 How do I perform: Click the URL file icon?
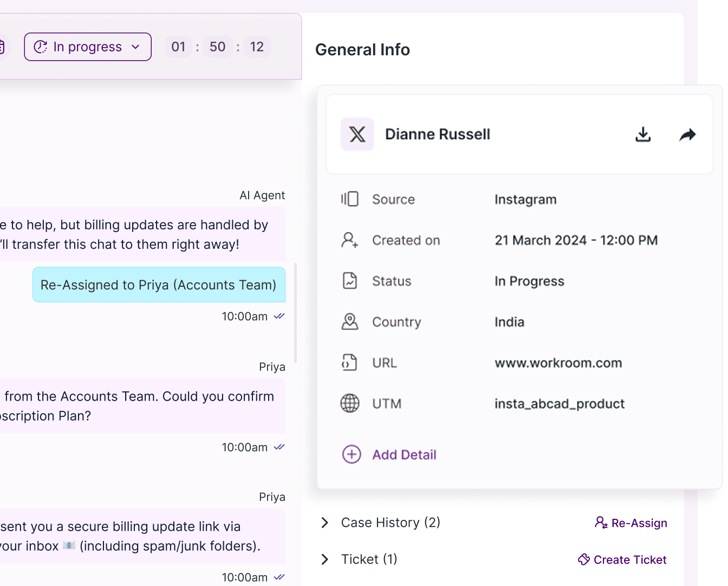pyautogui.click(x=349, y=363)
